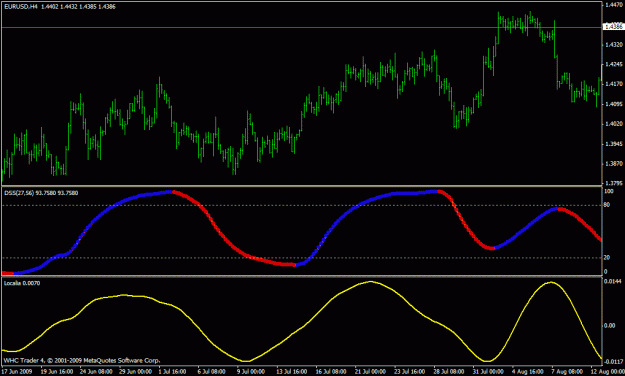Click the 0.0144 value on Localia scale
This screenshot has height=376, width=625.
click(613, 282)
